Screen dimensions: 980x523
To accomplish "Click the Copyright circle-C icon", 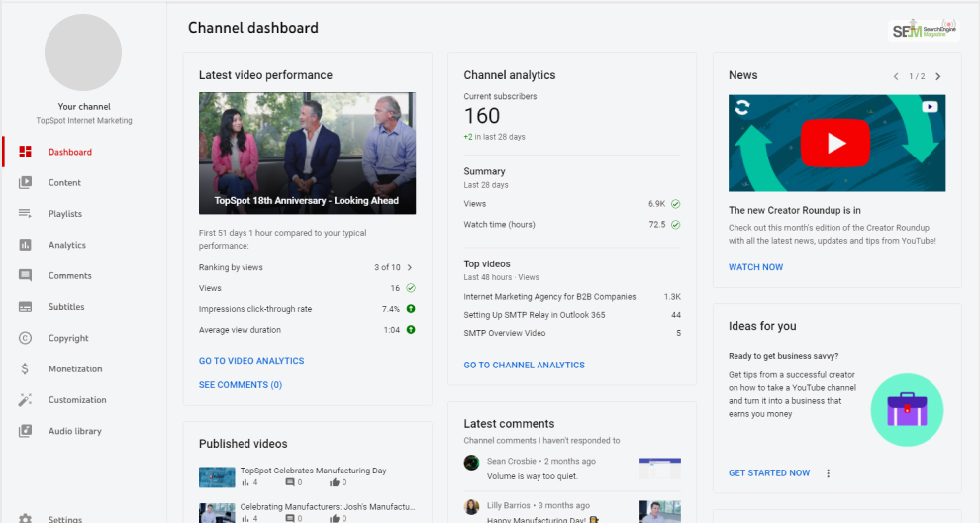I will coord(25,338).
